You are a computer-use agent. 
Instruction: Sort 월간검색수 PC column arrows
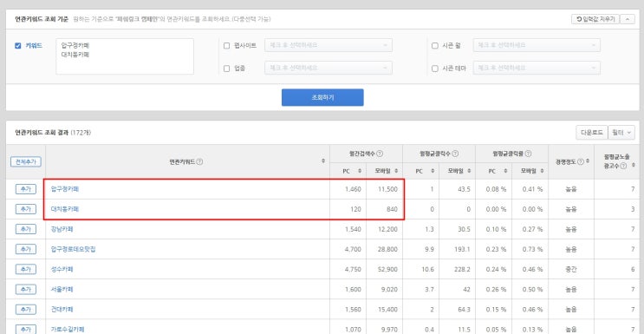(x=360, y=171)
